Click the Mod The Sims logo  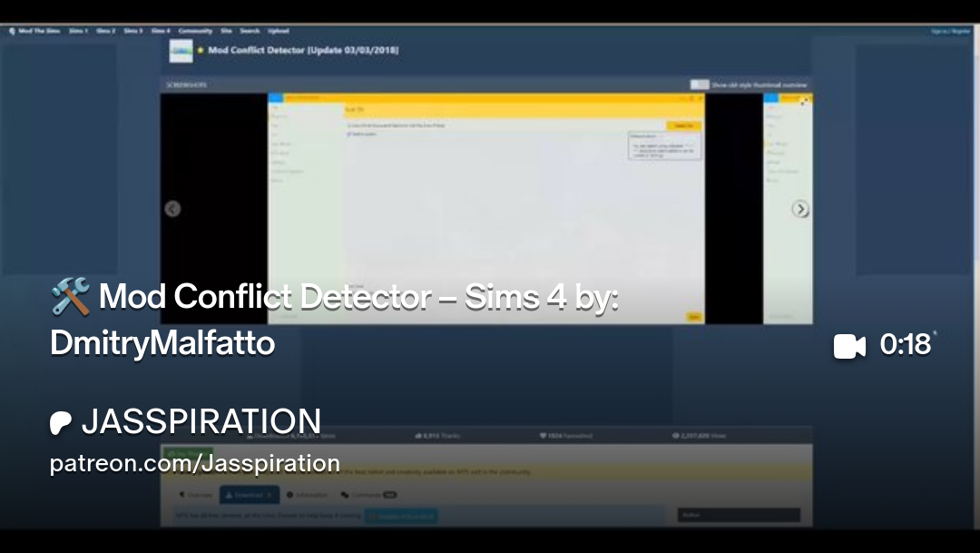[x=34, y=31]
